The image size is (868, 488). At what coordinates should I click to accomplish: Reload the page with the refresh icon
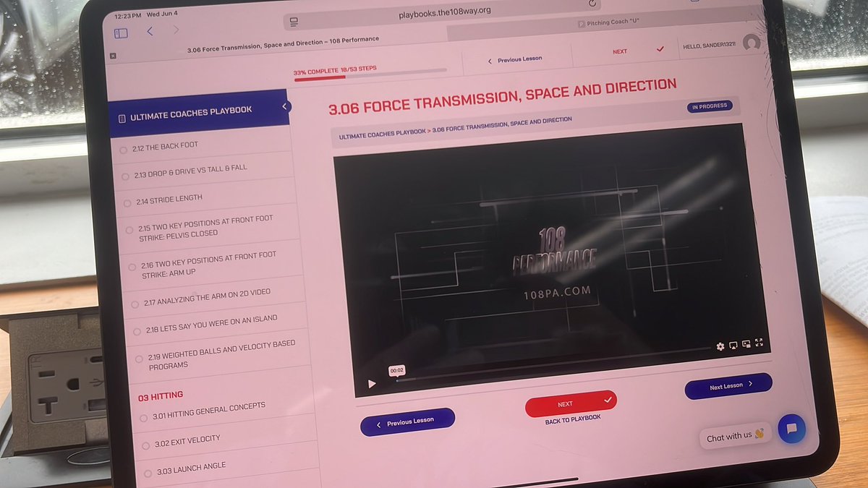pyautogui.click(x=592, y=3)
